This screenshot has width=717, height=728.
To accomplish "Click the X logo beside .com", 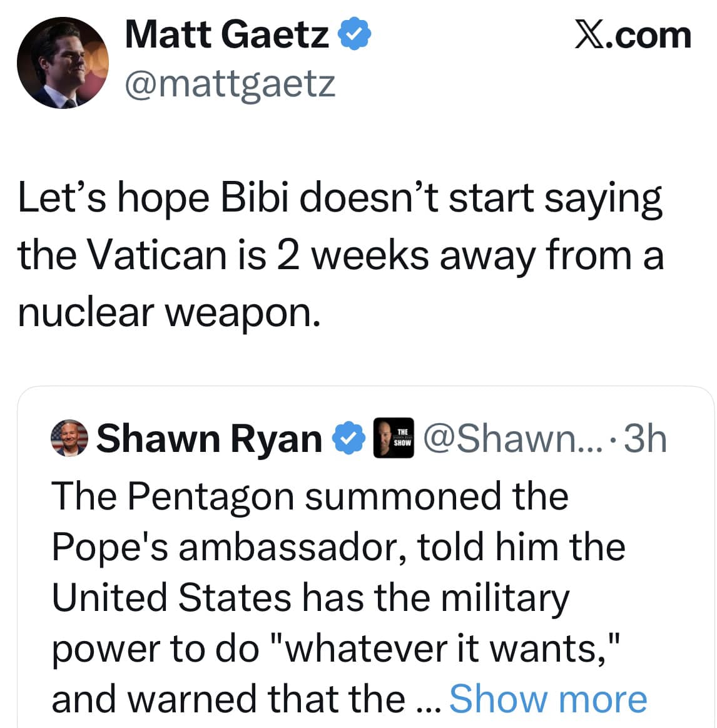I will pos(589,34).
